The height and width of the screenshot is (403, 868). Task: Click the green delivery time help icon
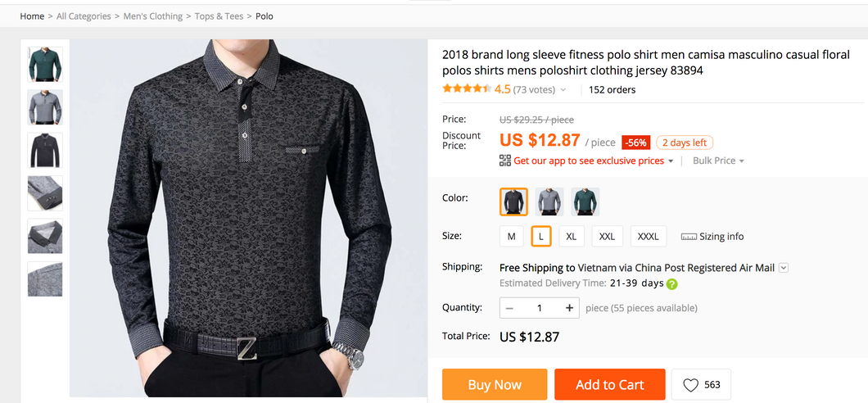671,284
